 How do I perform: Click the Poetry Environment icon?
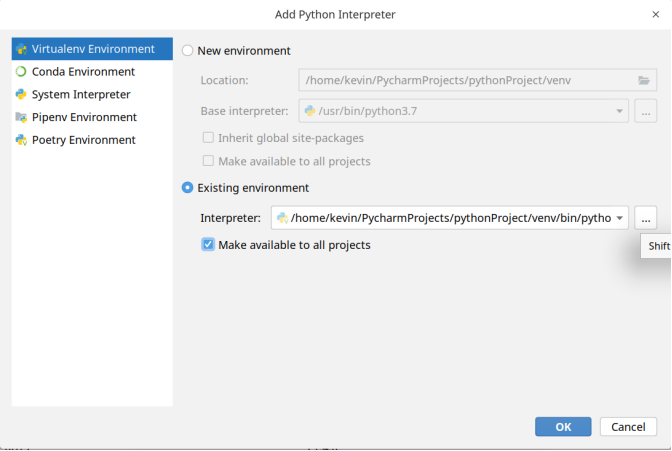21,140
